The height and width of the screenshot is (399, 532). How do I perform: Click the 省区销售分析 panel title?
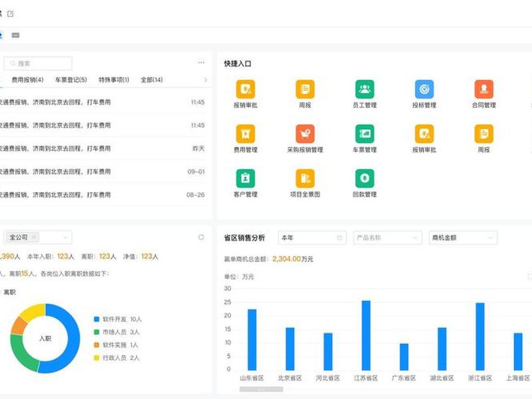(244, 238)
